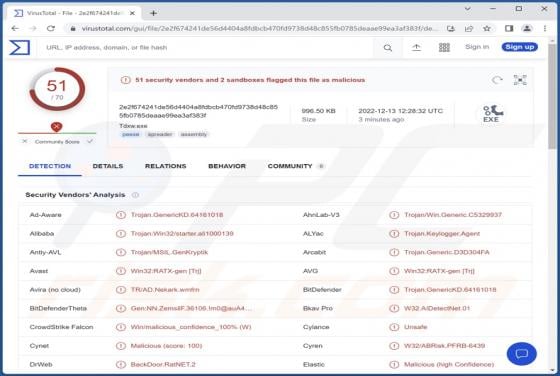Image resolution: width=560 pixels, height=376 pixels.
Task: Click the similar files graph icon
Action: pos(520,80)
